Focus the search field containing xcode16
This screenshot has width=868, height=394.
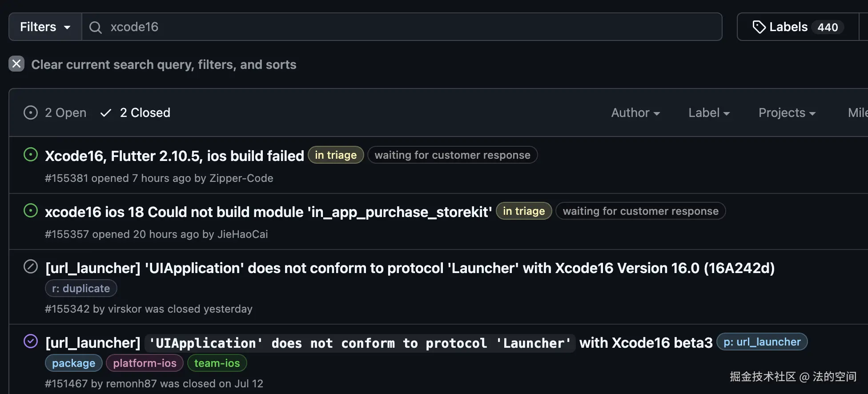click(x=400, y=27)
